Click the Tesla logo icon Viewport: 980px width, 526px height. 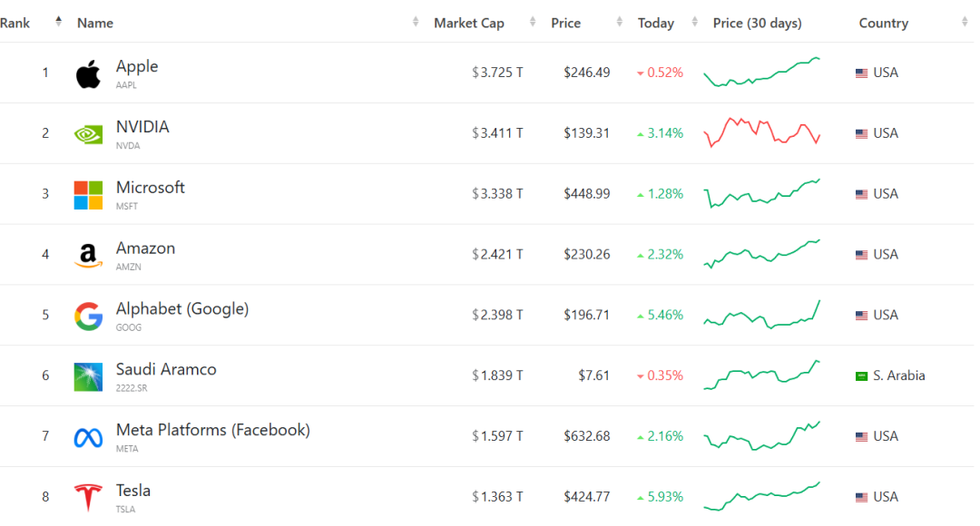pos(88,498)
